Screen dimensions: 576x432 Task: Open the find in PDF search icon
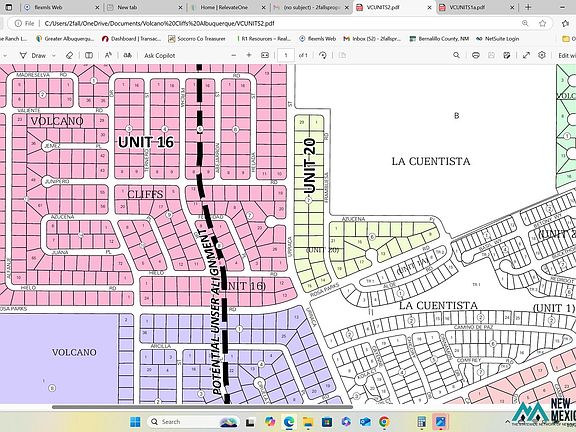click(x=456, y=55)
